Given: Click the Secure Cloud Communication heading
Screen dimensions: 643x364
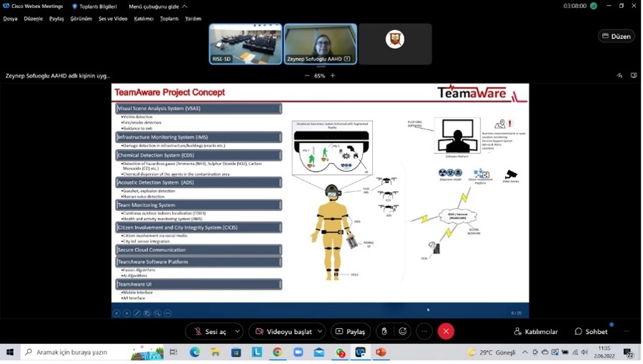Looking at the screenshot, I should tap(198, 250).
